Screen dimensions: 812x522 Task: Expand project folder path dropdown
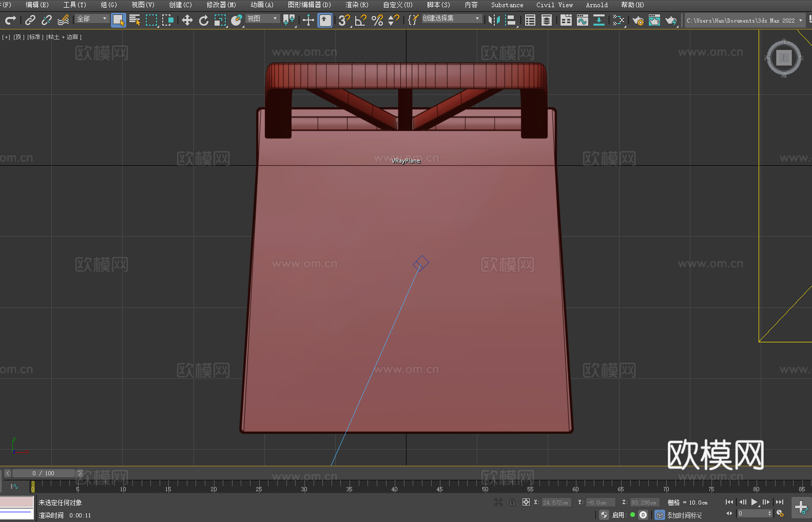[800, 21]
